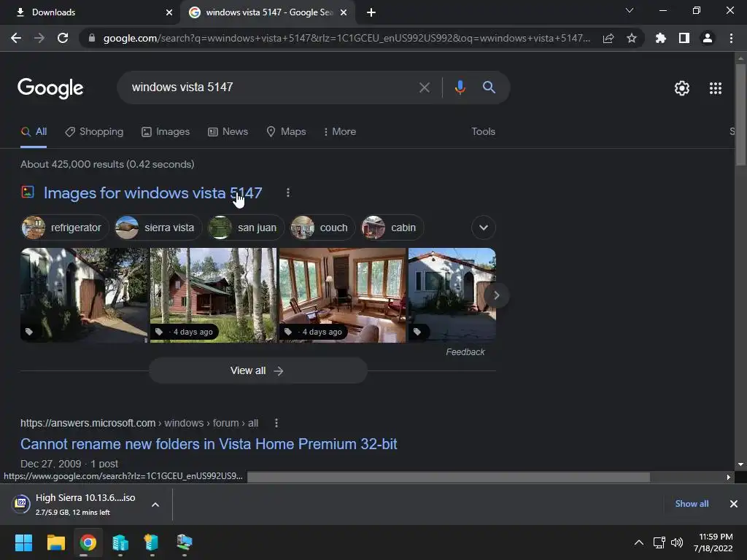View site security lock info

click(x=92, y=38)
